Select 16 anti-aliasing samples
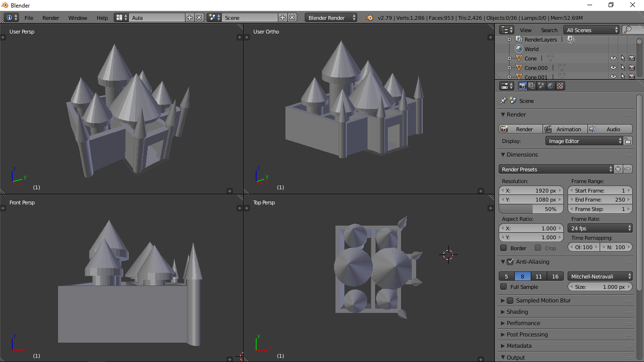Viewport: 644px width, 362px height. (x=555, y=277)
